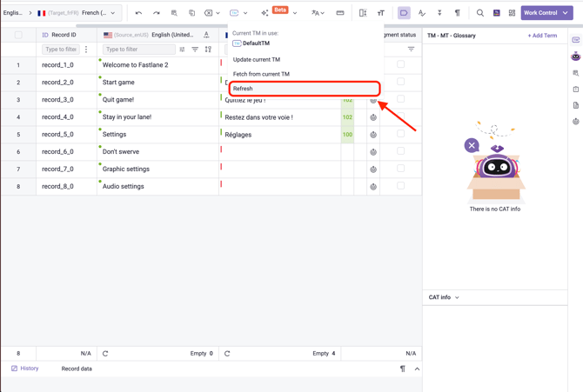Screen dimensions: 583x392
Task: Select the 'Don't swerve' source cell
Action: [x=157, y=152]
